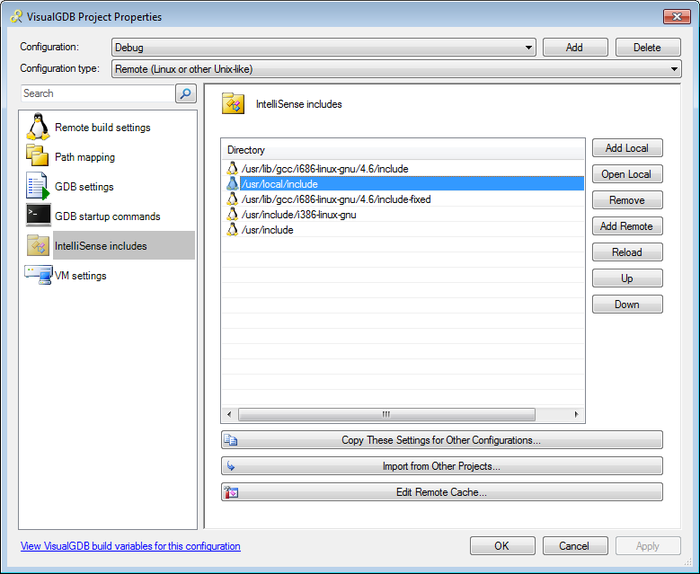Select the /usr/include row
Image resolution: width=700 pixels, height=574 pixels.
403,229
